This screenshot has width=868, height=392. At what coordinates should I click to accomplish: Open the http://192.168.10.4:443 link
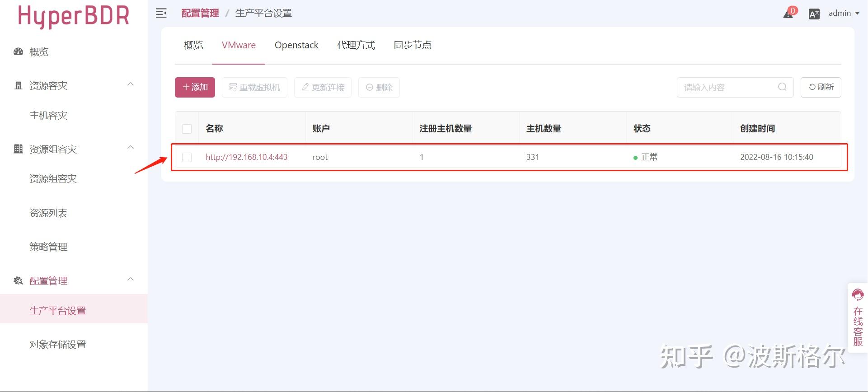click(246, 157)
